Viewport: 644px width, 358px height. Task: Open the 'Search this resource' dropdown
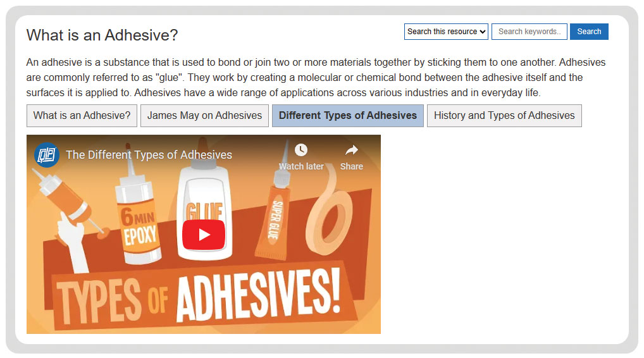point(446,32)
